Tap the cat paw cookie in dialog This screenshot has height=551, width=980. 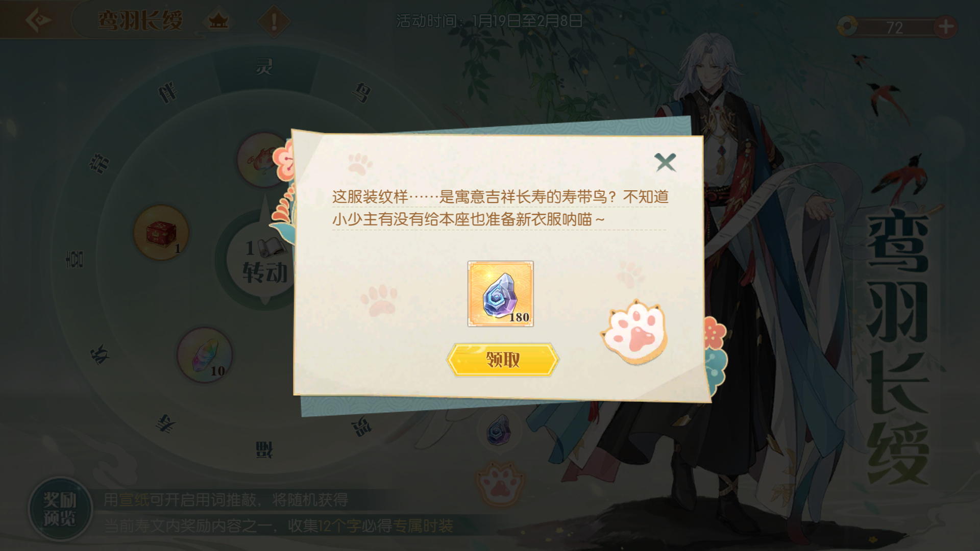(634, 332)
